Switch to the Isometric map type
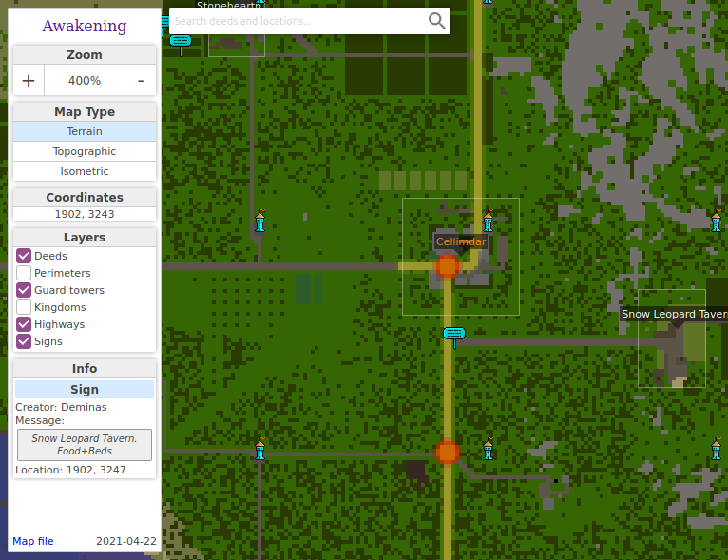This screenshot has width=728, height=560. coord(85,171)
